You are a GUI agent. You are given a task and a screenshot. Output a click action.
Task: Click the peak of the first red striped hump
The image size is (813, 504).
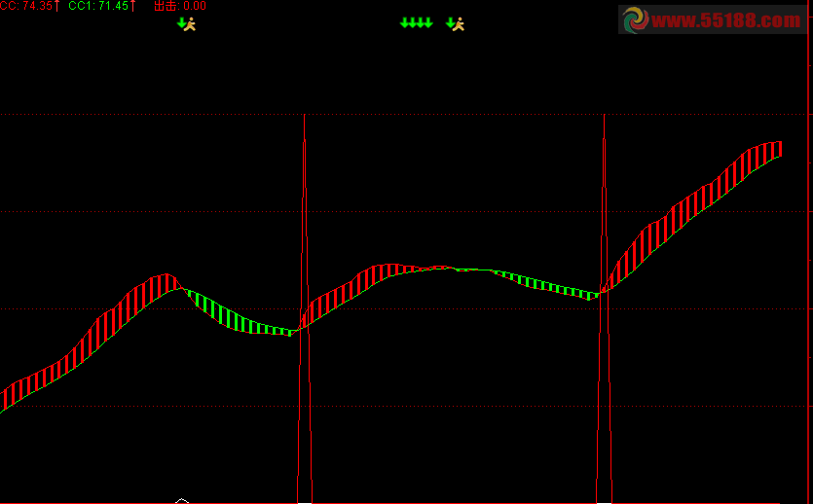pyautogui.click(x=166, y=281)
